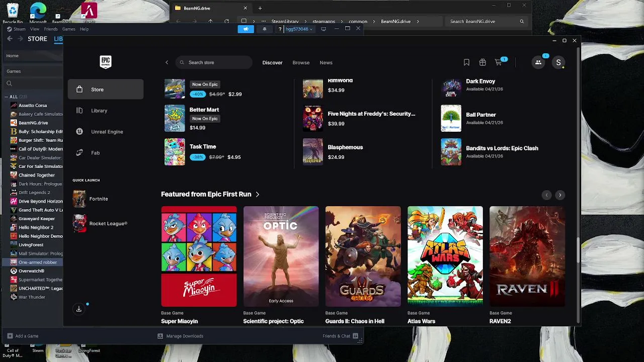Click the Steam Big Picture monitor icon
Viewport: 644px width, 362px height.
[x=324, y=29]
